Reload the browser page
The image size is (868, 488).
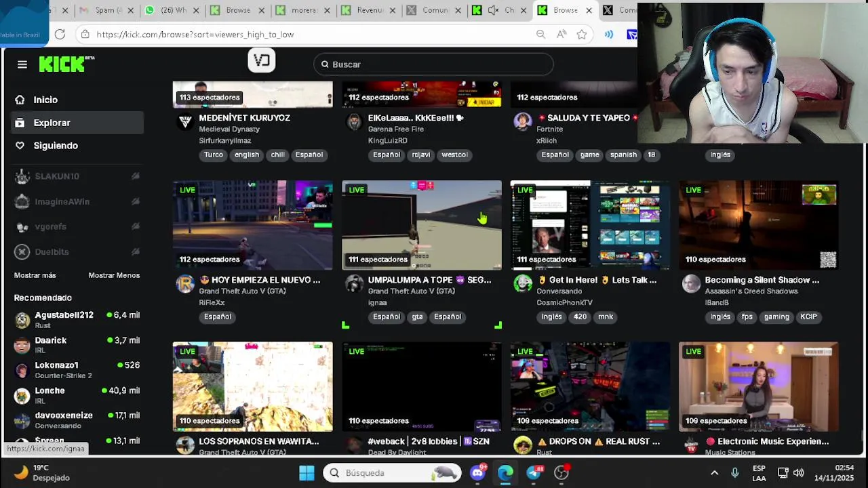pos(60,34)
